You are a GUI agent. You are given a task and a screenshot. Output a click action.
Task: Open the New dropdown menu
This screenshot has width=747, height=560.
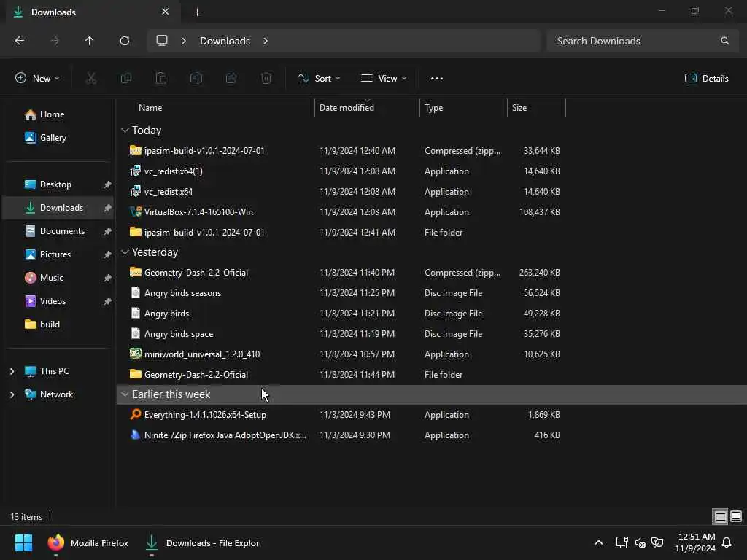[37, 79]
